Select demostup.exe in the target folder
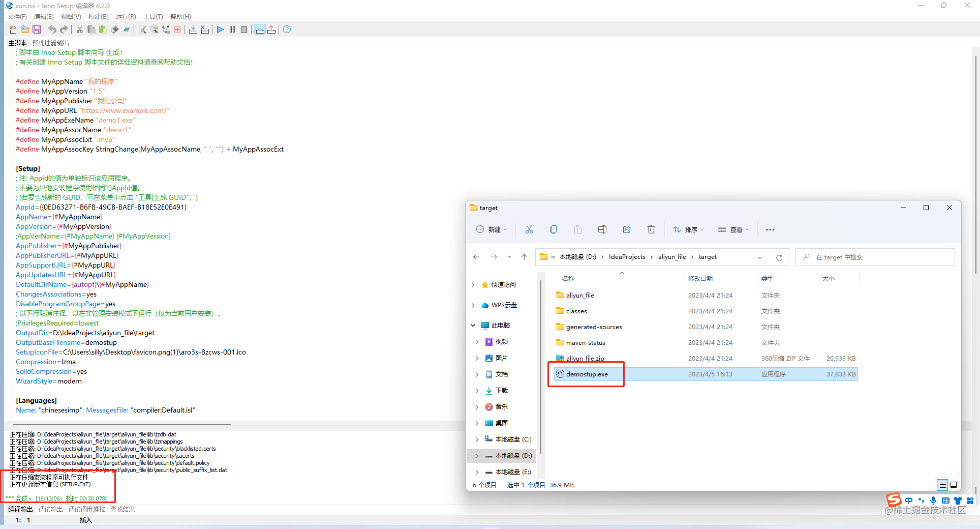980x529 pixels. coord(587,374)
